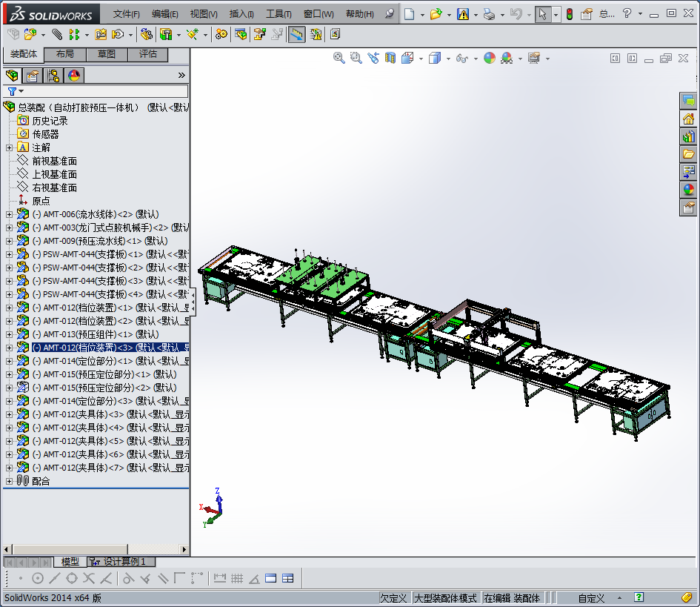Click the Smart Fasteners icon
The height and width of the screenshot is (607, 700).
pos(101,34)
